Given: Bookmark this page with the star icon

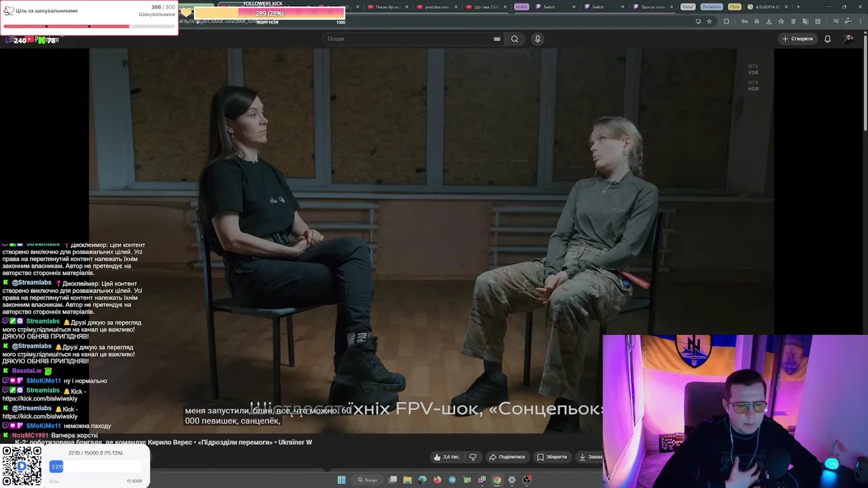Looking at the screenshot, I should coord(709,21).
